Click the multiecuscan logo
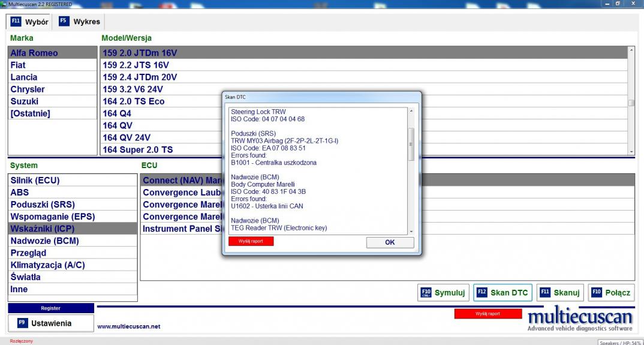This screenshot has height=345, width=644. [x=580, y=318]
